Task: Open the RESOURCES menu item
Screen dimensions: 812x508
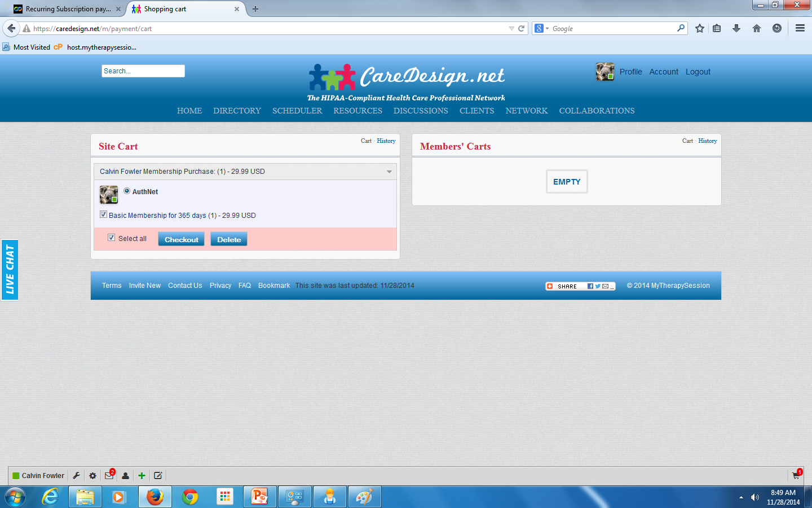Action: point(358,111)
